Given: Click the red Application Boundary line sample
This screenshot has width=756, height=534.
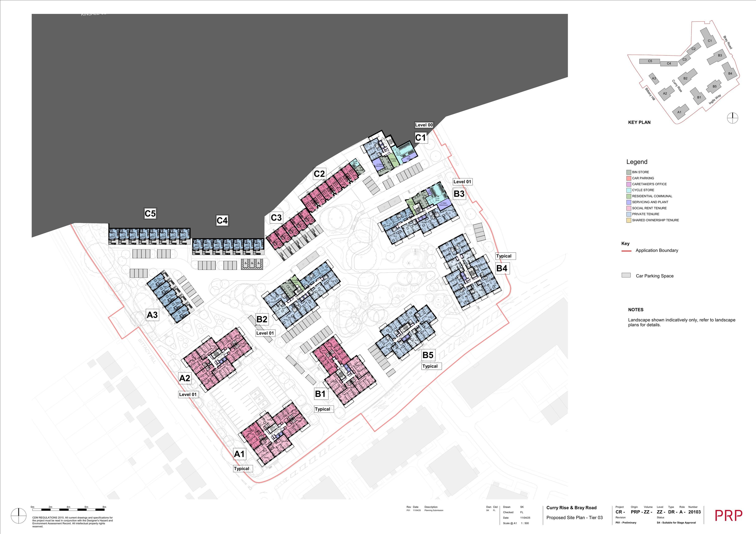Looking at the screenshot, I should click(x=626, y=251).
